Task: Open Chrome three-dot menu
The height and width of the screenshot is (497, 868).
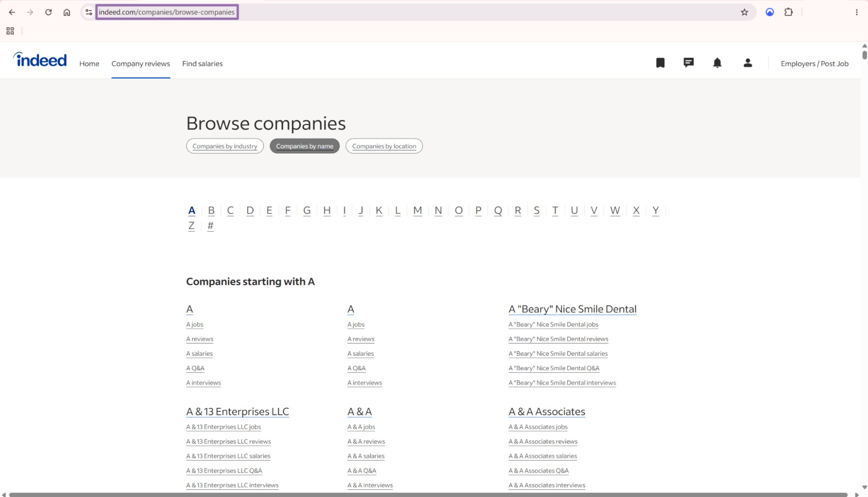Action: pyautogui.click(x=856, y=12)
